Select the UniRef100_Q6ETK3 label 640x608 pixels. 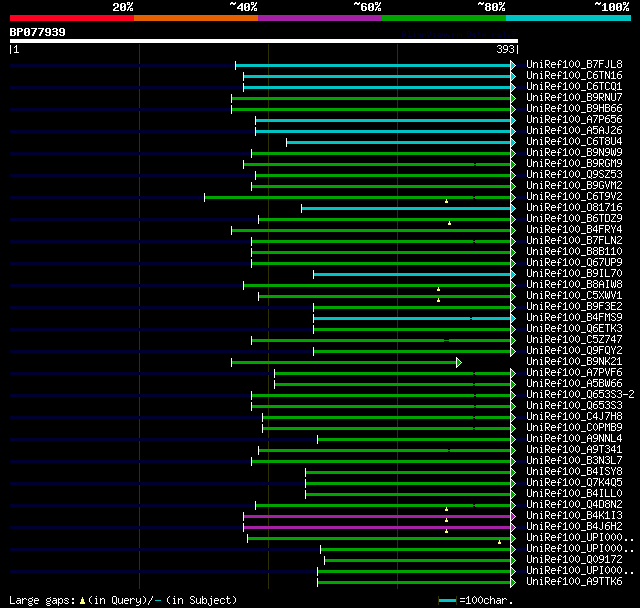click(574, 329)
